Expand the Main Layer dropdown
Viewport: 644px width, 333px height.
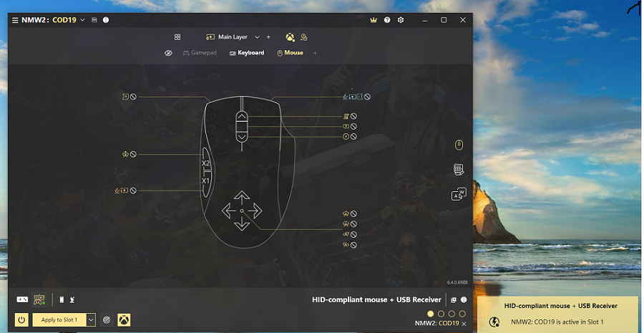point(257,37)
